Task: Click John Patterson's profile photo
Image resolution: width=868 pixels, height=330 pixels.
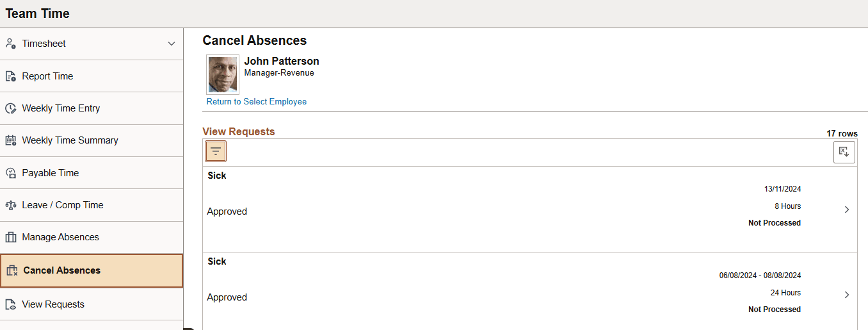Action: pyautogui.click(x=223, y=74)
